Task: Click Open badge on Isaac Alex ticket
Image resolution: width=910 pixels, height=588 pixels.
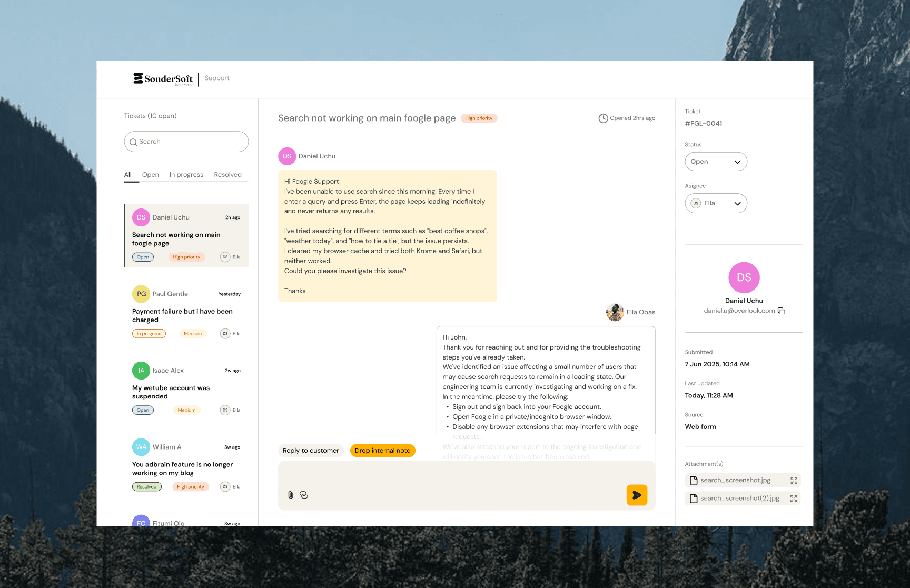Action: (143, 410)
